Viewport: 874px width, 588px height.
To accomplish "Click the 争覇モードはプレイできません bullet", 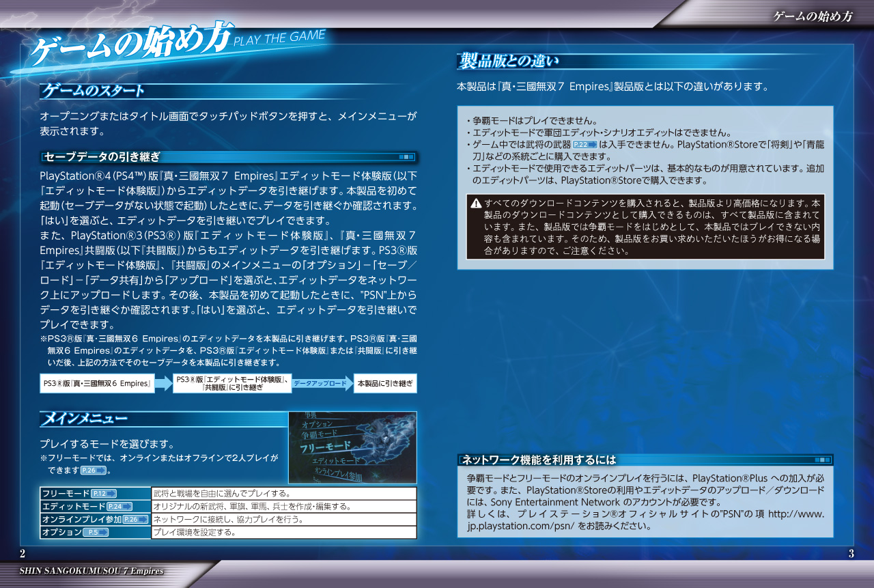I will point(533,121).
